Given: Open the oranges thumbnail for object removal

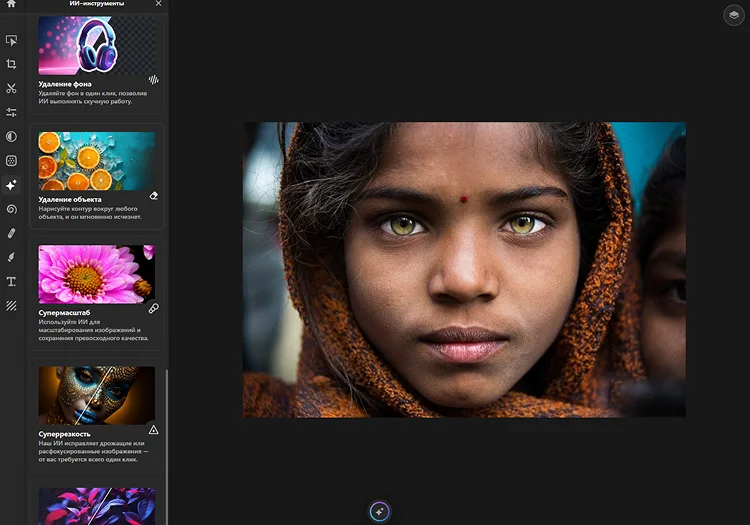Looking at the screenshot, I should (97, 161).
